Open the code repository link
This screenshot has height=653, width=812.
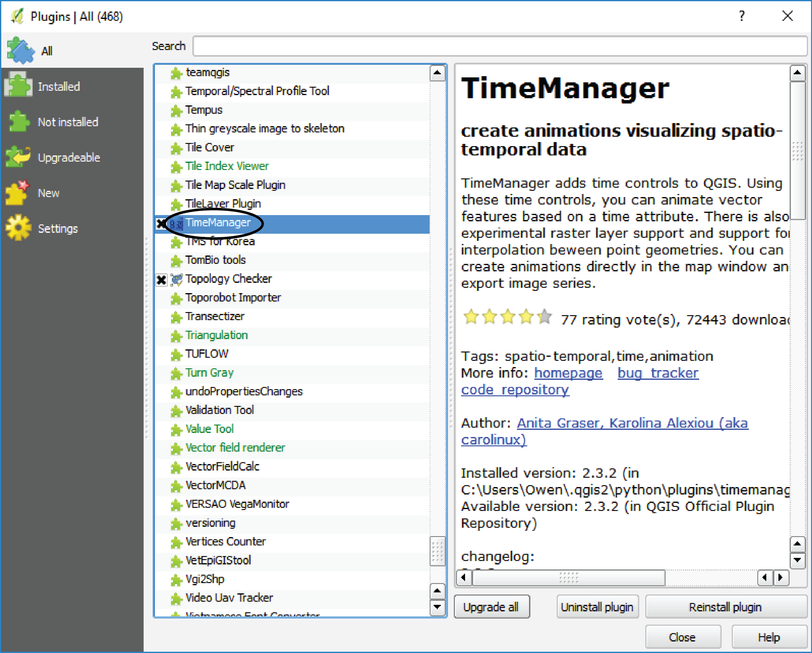click(515, 390)
